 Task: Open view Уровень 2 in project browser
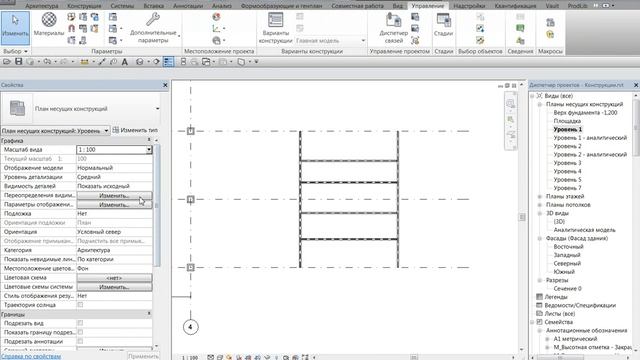(567, 146)
